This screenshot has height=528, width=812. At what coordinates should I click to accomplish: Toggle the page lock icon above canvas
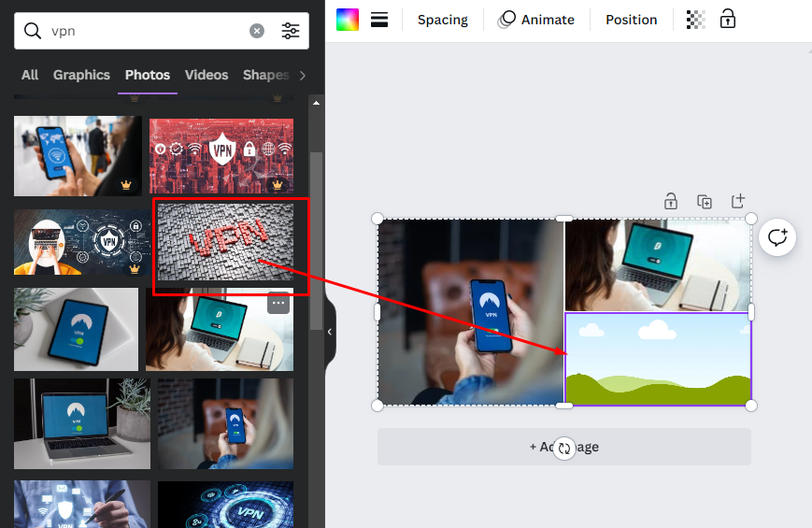pyautogui.click(x=671, y=201)
